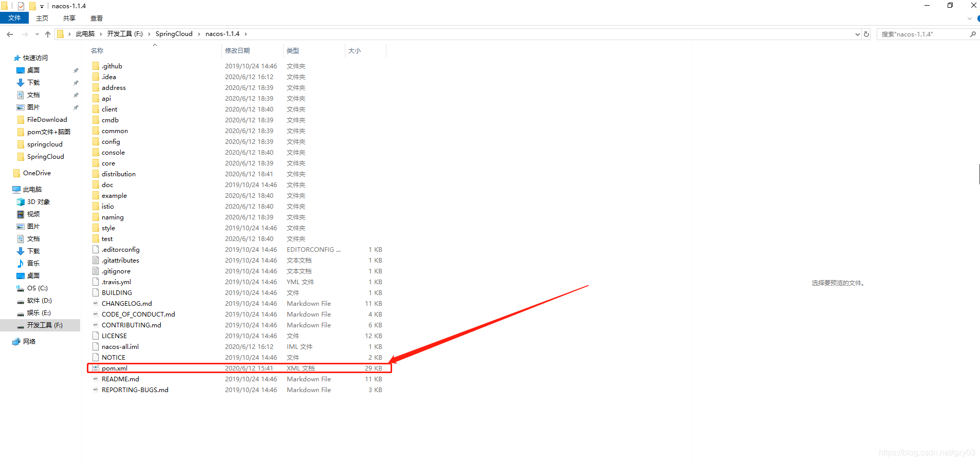
Task: Select the console folder icon
Action: click(x=96, y=152)
